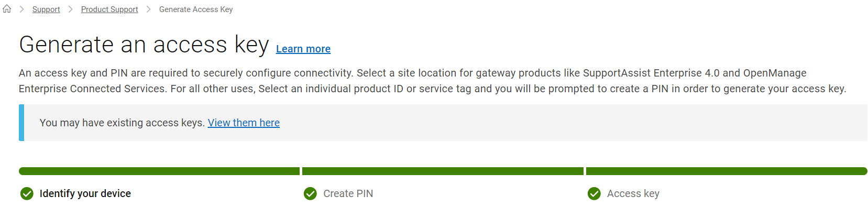Go to the home icon in breadcrumb
Viewport: 868px width, 206px height.
click(x=7, y=9)
